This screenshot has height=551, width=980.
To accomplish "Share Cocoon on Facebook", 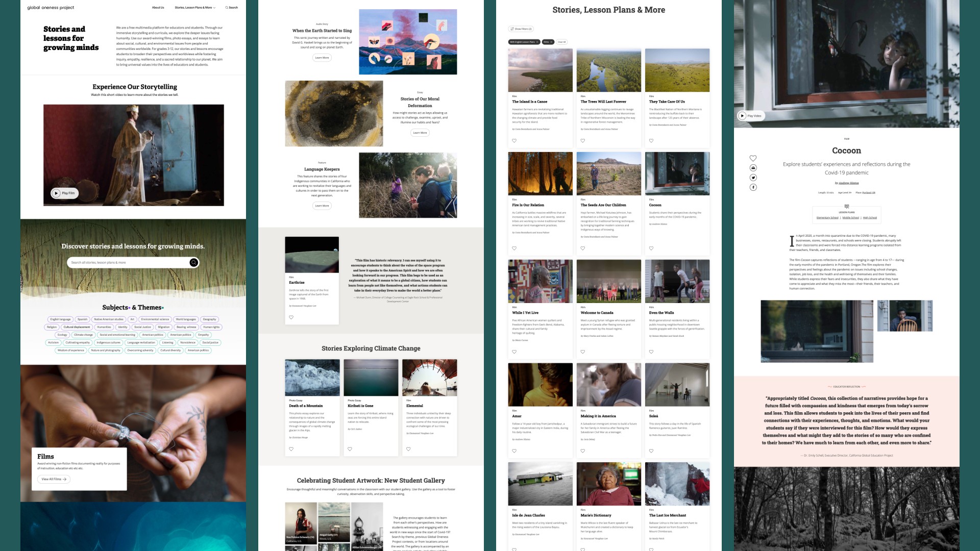I will tap(753, 187).
